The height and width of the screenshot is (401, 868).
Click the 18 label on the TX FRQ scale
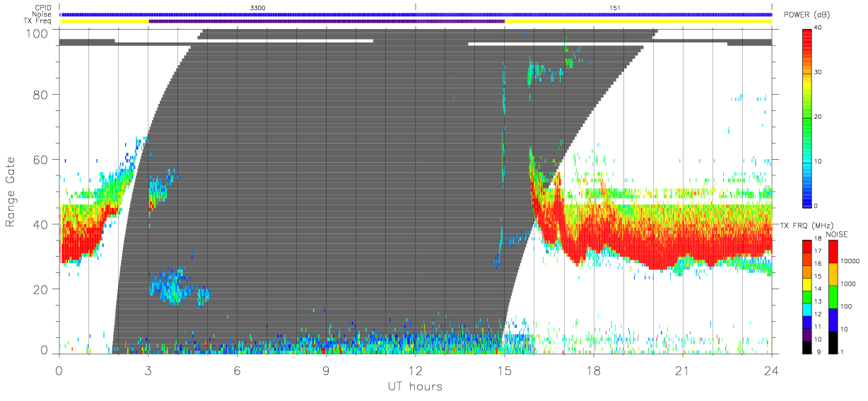click(x=818, y=239)
